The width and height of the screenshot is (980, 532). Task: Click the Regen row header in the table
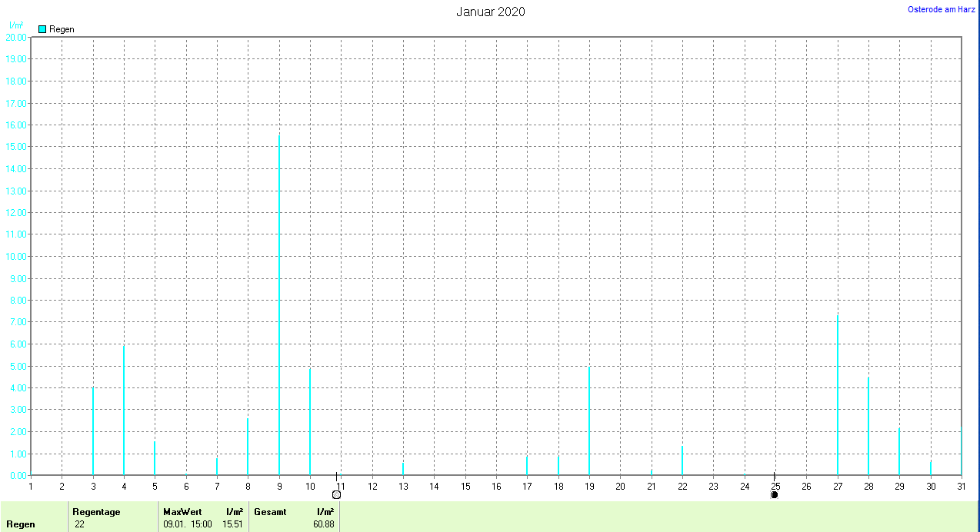[21, 524]
